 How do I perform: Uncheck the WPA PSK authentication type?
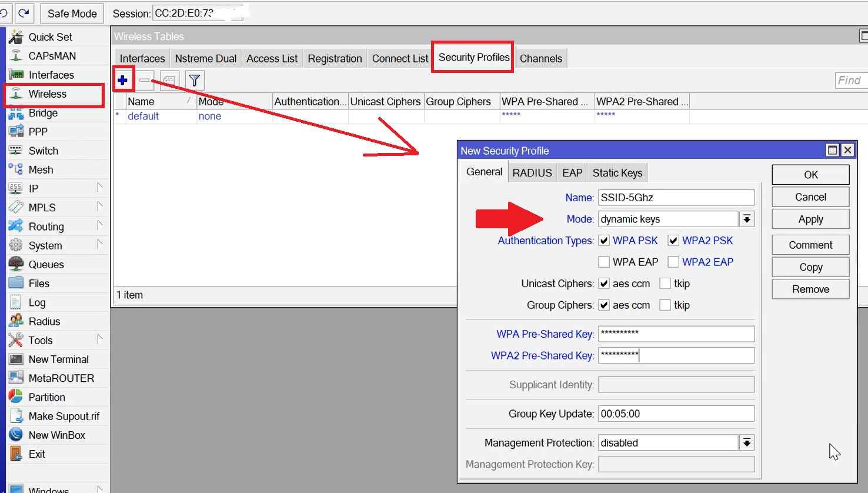[604, 241]
